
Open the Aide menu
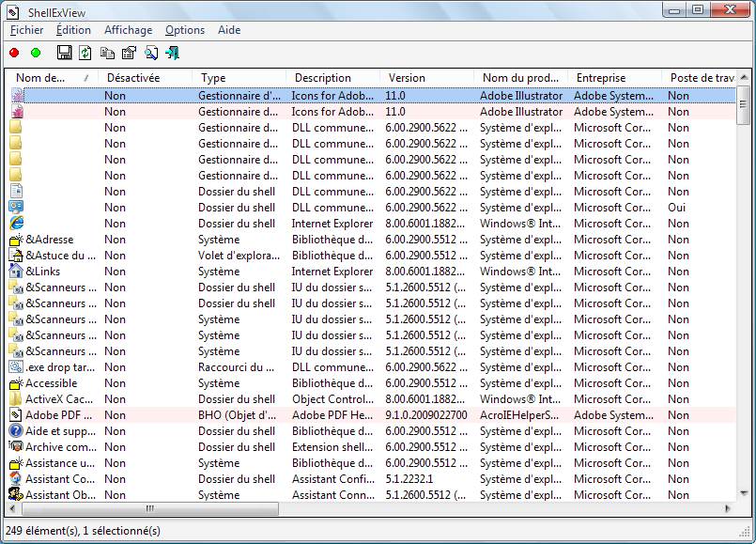point(229,30)
